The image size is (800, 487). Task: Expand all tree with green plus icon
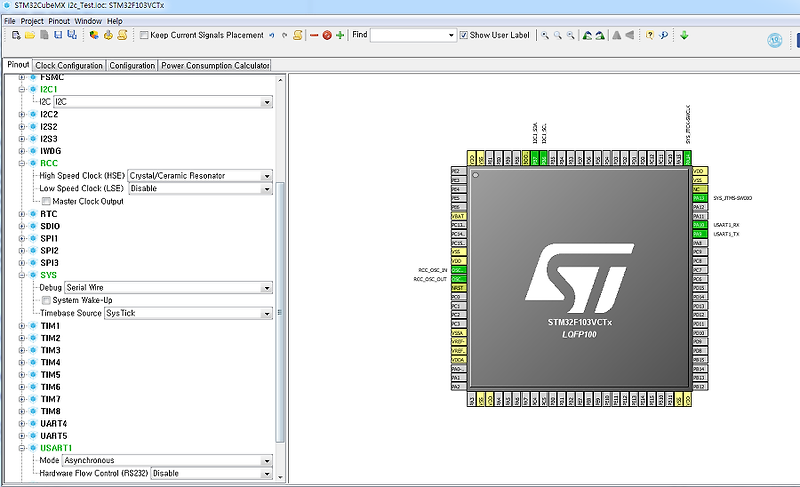[x=340, y=35]
